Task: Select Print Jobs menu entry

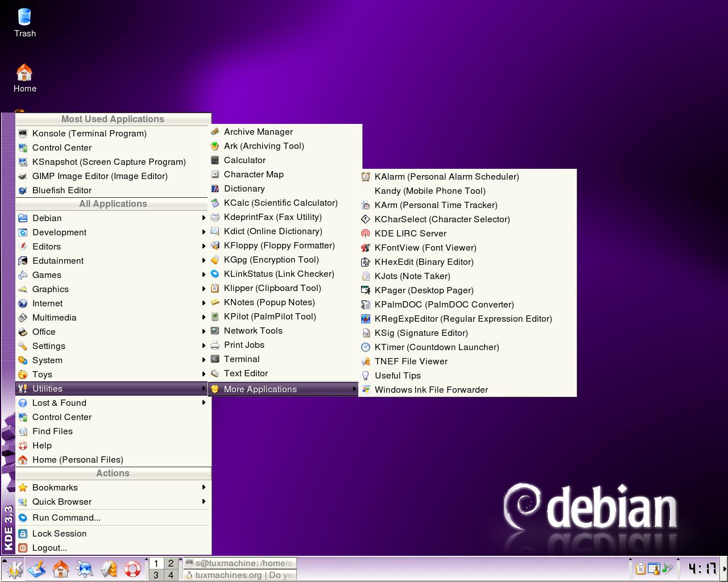Action: (284, 345)
